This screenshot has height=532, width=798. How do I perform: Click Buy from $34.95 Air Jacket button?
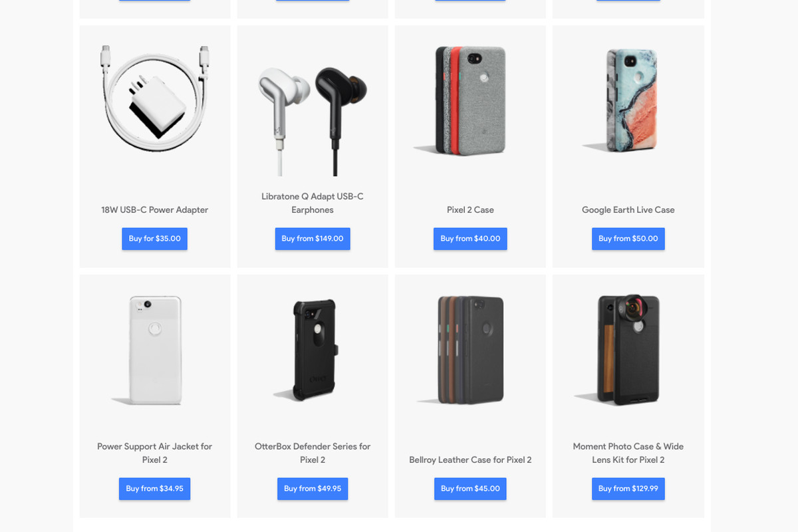(155, 489)
